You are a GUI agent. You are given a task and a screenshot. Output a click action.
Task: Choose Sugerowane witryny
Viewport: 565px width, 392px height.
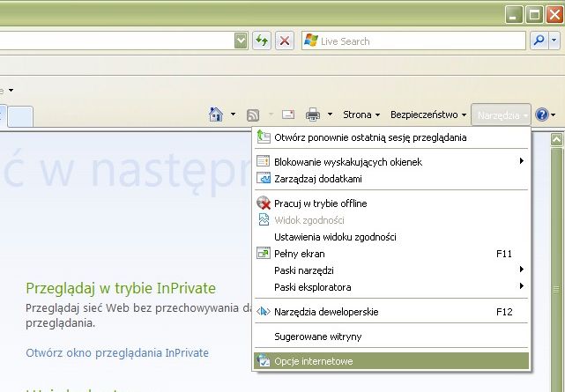[391, 337]
